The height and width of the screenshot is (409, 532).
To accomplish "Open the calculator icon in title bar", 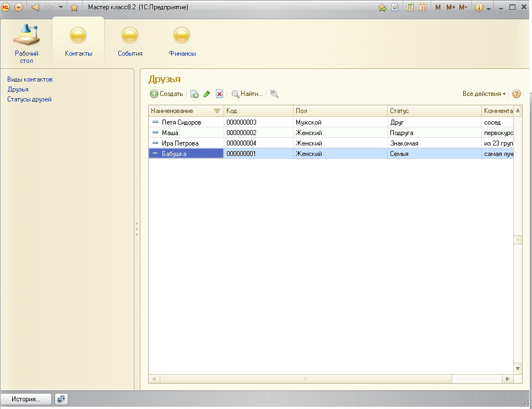I will (x=410, y=8).
